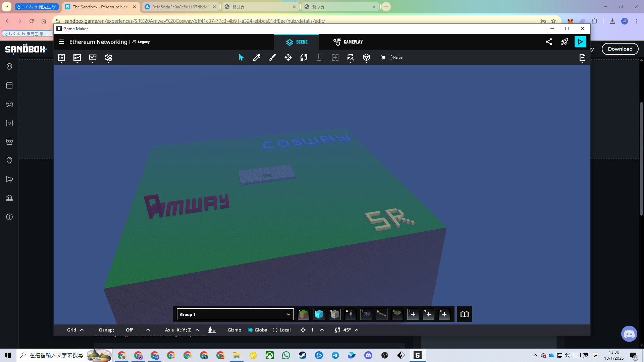Viewport: 644px width, 362px height.
Task: Expand the Group 1 dropdown
Action: pos(235,314)
